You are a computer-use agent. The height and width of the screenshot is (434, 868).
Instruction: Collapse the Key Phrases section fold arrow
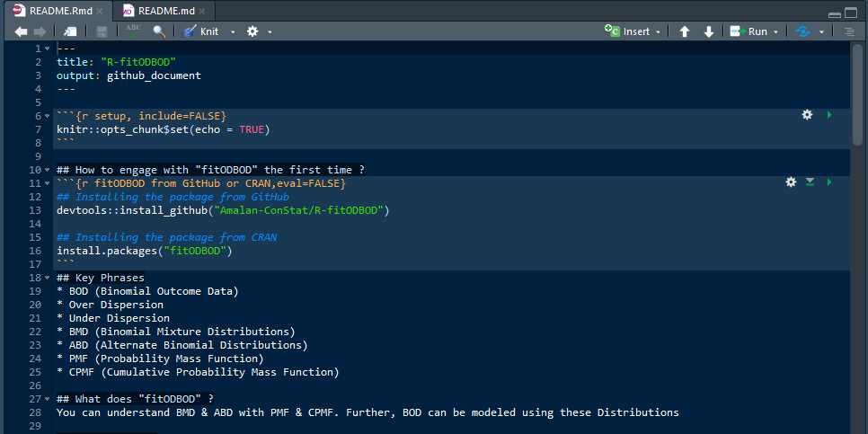(x=47, y=278)
